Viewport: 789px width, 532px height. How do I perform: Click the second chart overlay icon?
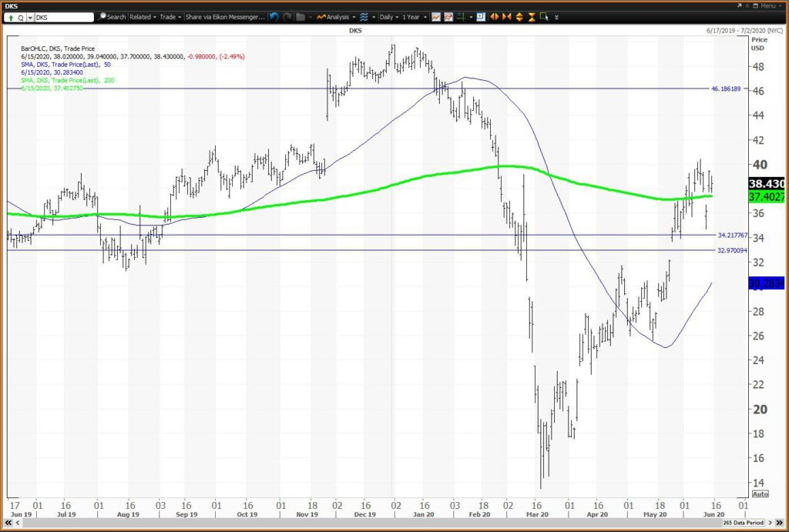(448, 17)
